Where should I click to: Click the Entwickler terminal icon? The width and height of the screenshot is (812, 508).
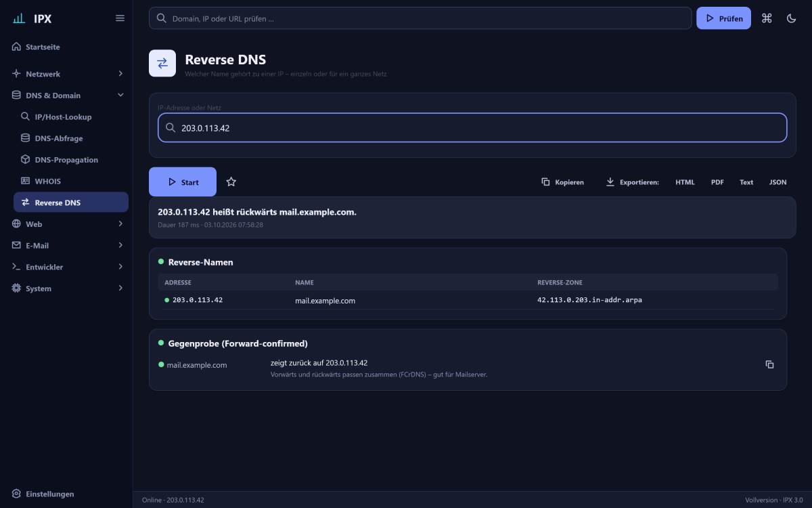[16, 267]
